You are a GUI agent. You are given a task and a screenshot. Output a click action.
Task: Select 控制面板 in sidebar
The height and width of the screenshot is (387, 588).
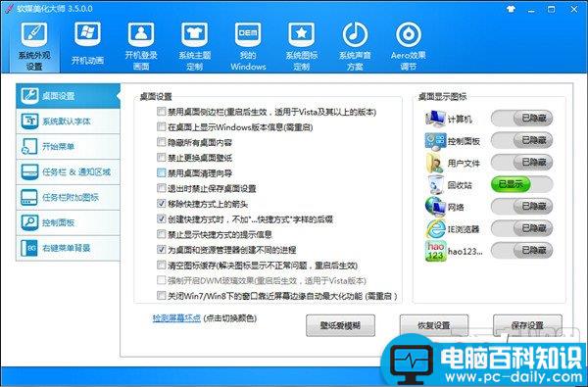tap(68, 222)
